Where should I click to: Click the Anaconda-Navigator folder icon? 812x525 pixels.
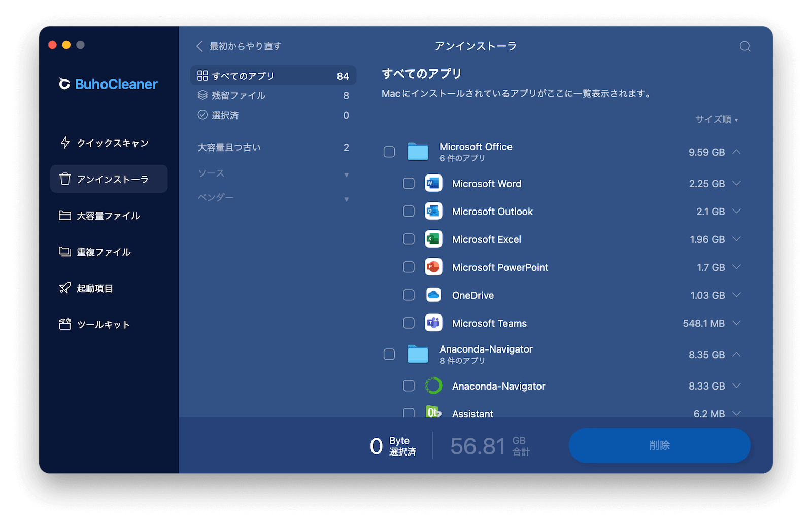click(418, 354)
